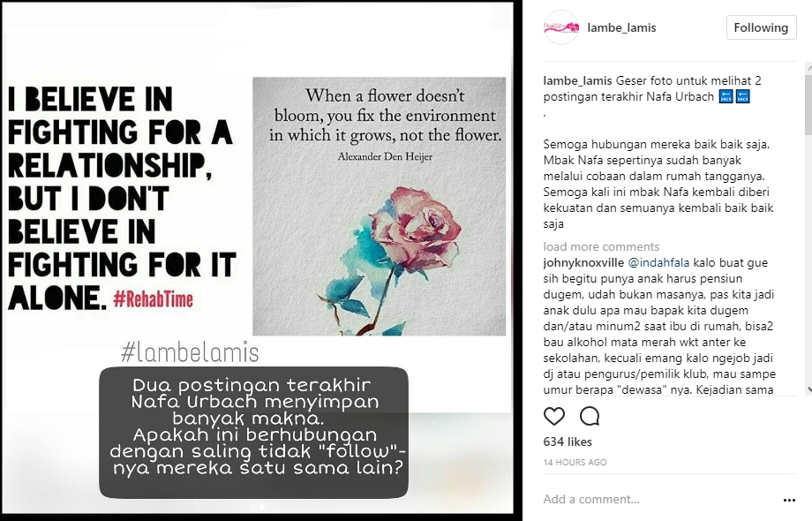This screenshot has height=521, width=812.
Task: Open lambe_lamis username in caption
Action: (578, 80)
